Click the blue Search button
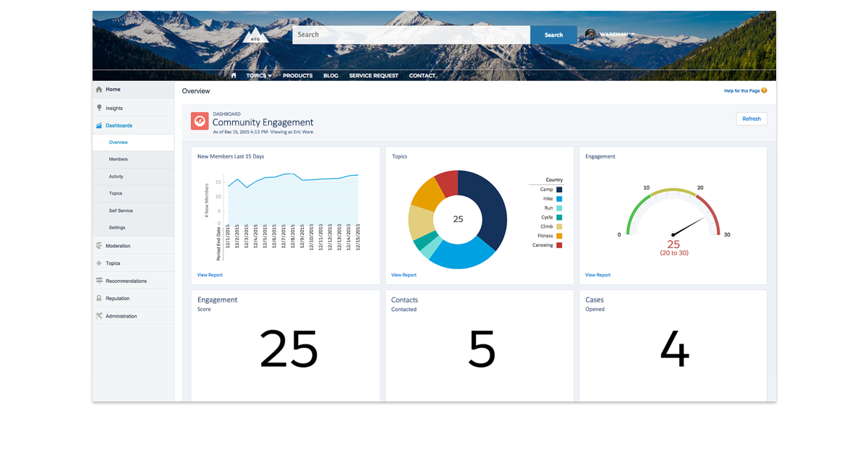 (x=553, y=35)
